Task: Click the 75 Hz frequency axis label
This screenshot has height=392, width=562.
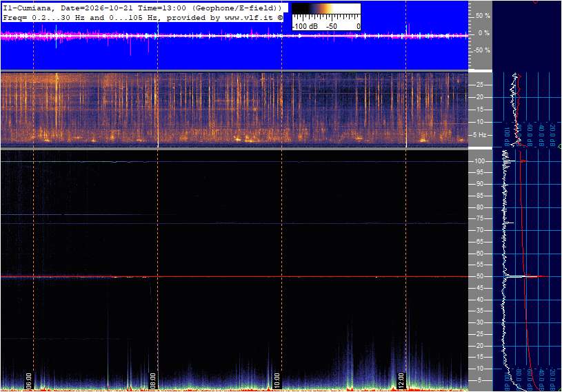Action: coord(479,218)
